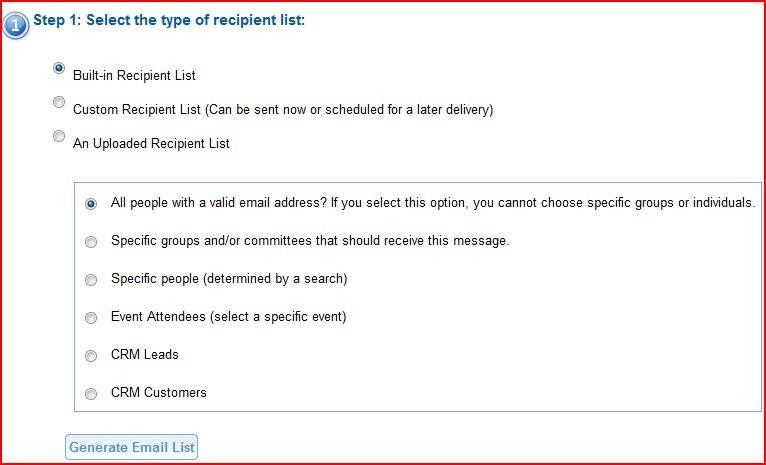Pick the all people with valid email radio button
766x465 pixels.
click(91, 204)
